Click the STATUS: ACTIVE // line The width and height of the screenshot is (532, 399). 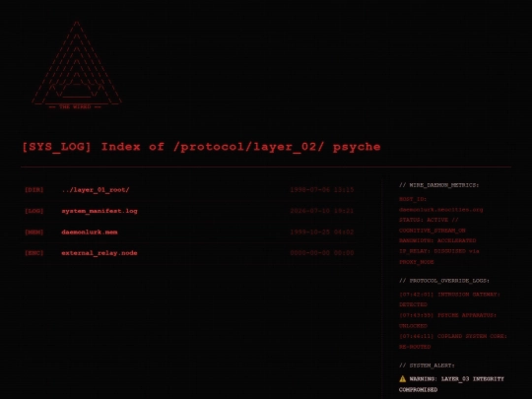click(429, 220)
